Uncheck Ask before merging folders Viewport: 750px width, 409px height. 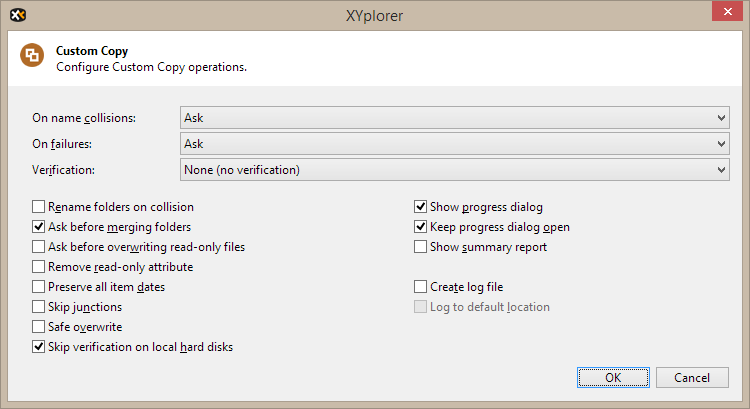pos(39,227)
